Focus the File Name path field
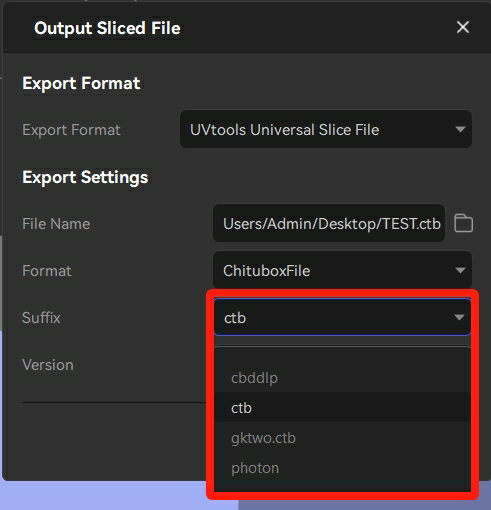 tap(329, 223)
